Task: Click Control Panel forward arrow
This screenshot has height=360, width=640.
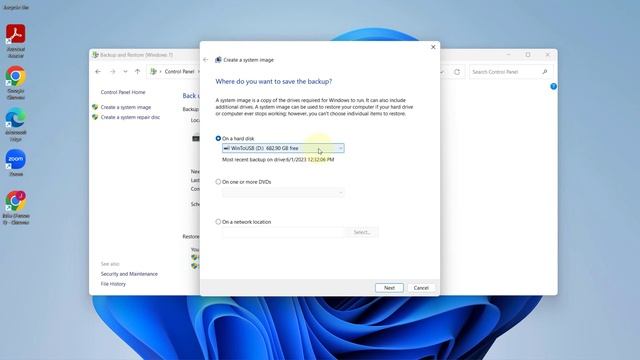Action: coord(112,71)
